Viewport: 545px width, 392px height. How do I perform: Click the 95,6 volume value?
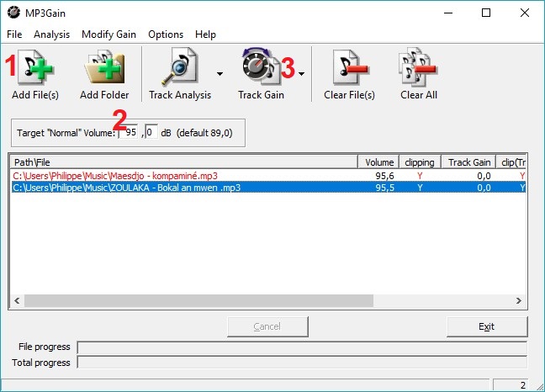pos(384,176)
